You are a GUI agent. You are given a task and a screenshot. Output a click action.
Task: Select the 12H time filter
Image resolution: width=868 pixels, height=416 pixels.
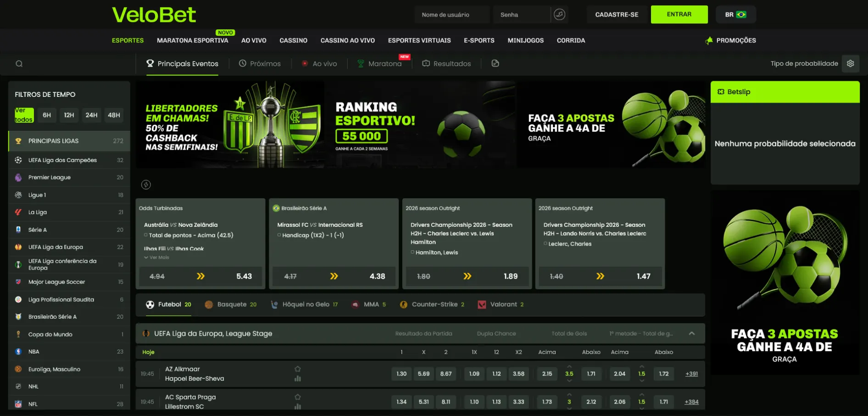(69, 115)
